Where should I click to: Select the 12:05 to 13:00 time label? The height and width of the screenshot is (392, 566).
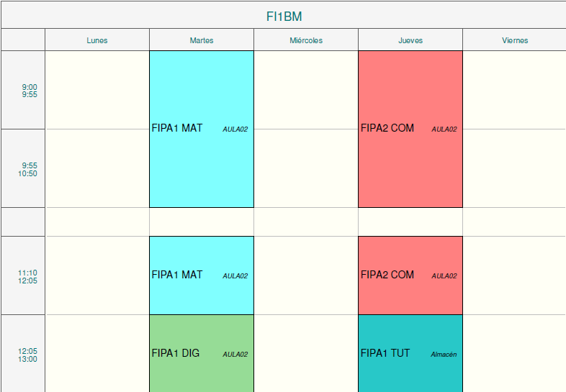[27, 355]
